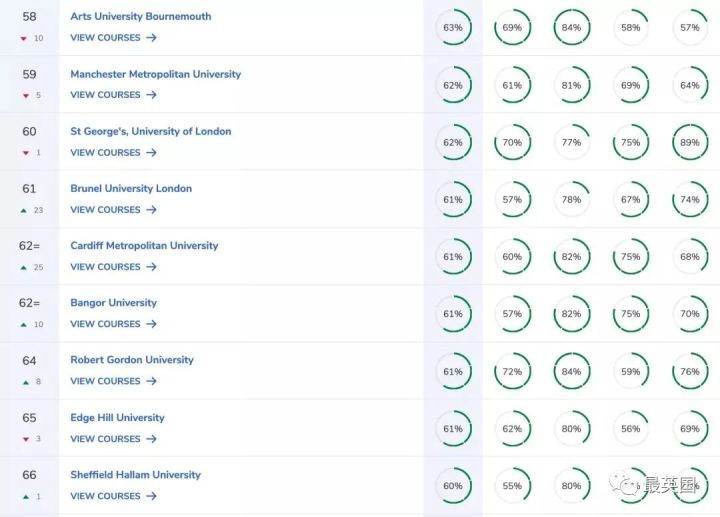
Task: Open Arts University Bournemouth page
Action: pos(140,17)
